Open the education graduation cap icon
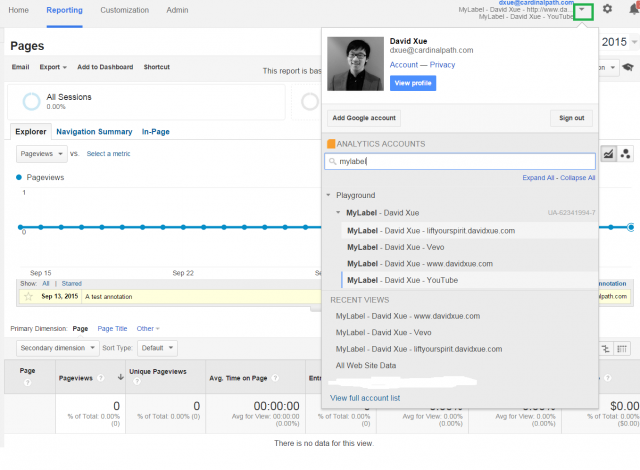Viewport: 640px width, 470px height. pos(628,67)
